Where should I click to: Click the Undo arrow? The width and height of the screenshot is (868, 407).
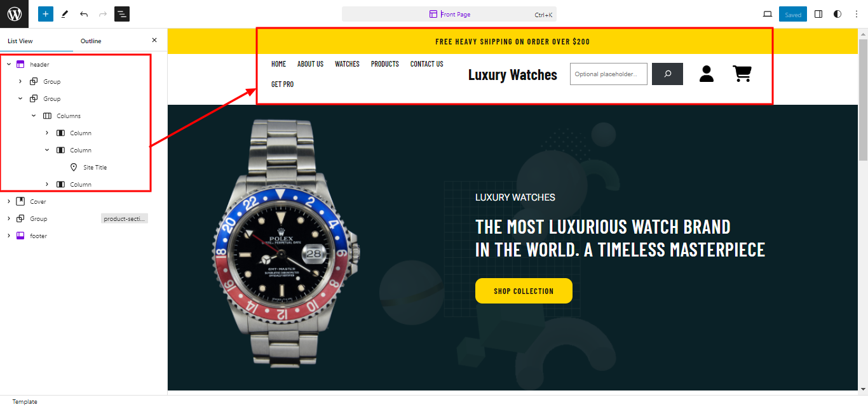point(84,14)
